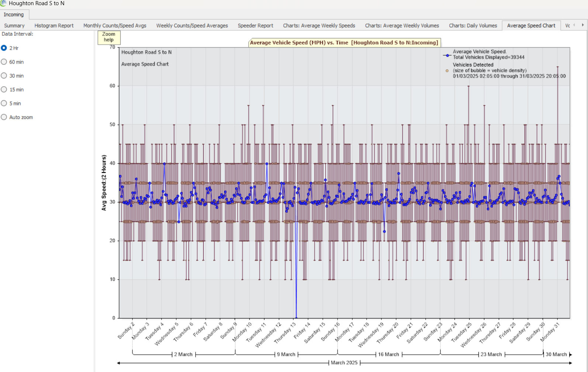Open the Histogram Report tab

54,25
